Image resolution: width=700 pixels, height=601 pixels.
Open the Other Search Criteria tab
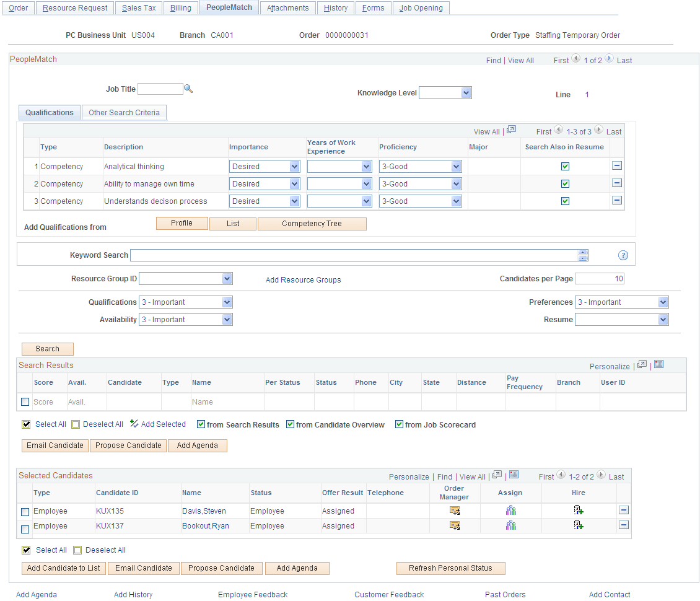[124, 113]
